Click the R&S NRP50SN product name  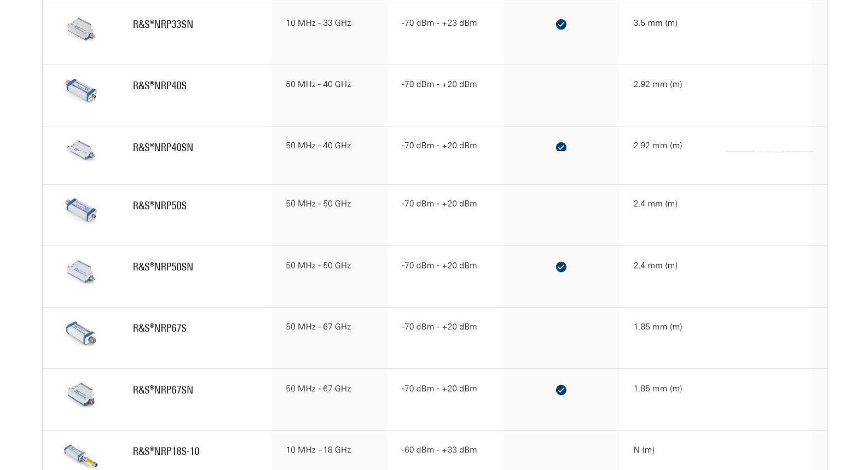coord(163,267)
